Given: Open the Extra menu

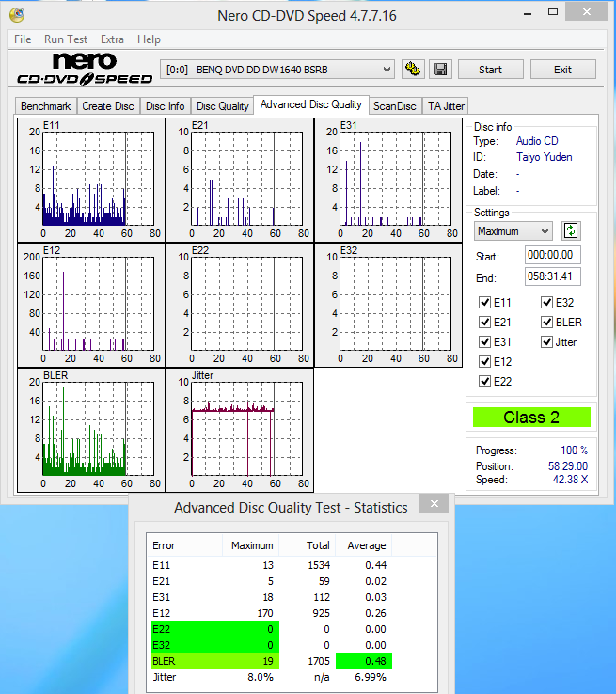Looking at the screenshot, I should tap(112, 39).
